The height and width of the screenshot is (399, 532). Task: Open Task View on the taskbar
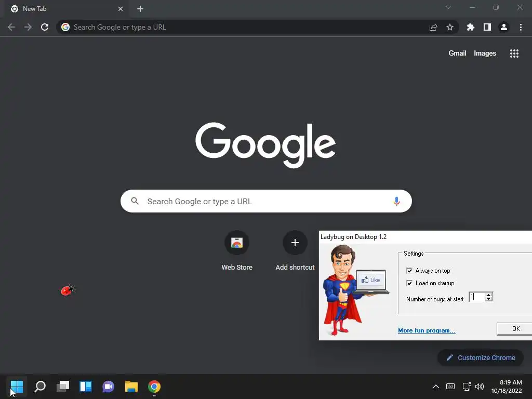(63, 387)
